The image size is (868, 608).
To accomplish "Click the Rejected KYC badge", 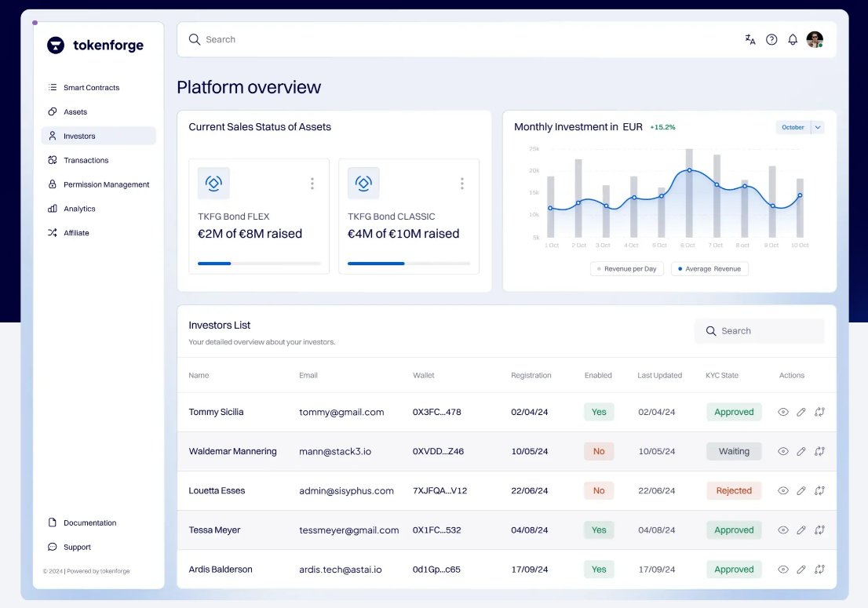I will (x=734, y=490).
